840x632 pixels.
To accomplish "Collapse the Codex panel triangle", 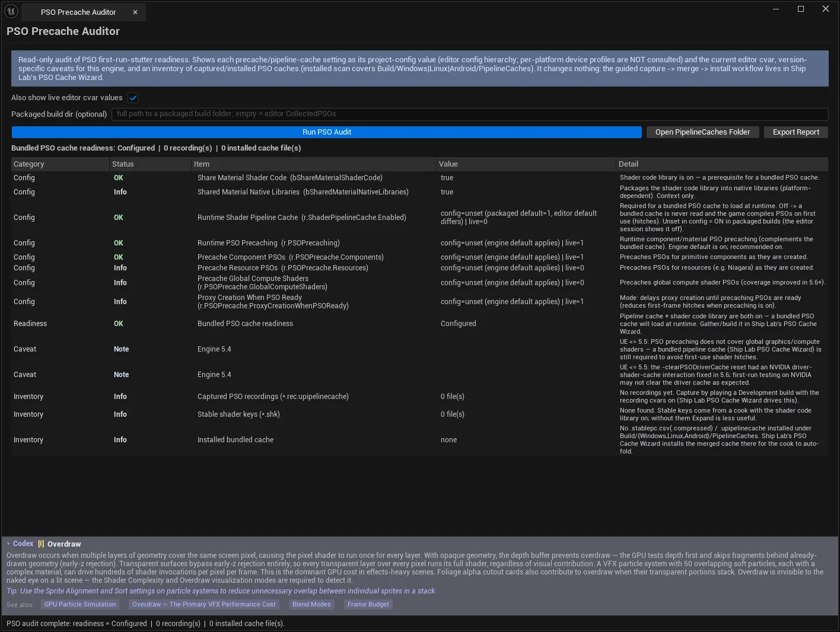I will coord(8,544).
